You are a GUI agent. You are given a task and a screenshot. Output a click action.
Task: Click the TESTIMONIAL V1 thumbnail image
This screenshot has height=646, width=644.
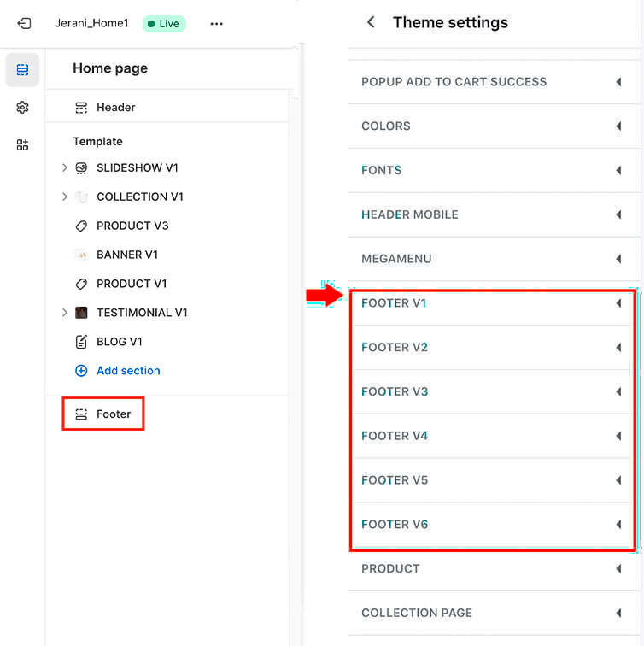(81, 313)
